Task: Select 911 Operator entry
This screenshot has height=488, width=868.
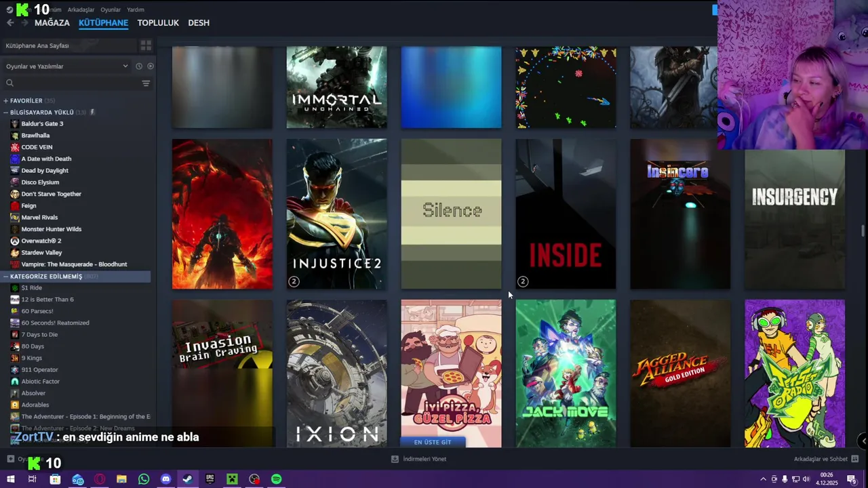Action: (x=39, y=370)
